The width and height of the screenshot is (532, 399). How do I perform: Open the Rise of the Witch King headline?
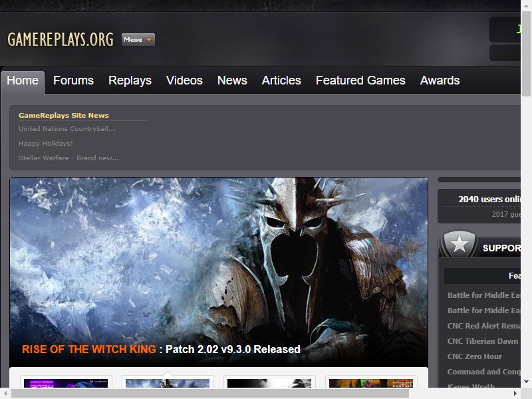click(161, 350)
